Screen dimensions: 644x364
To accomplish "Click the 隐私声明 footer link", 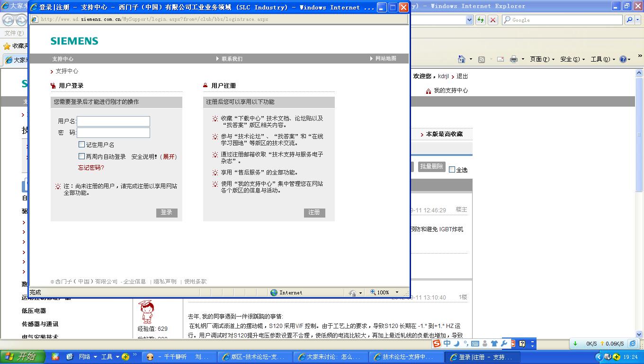I will click(165, 282).
